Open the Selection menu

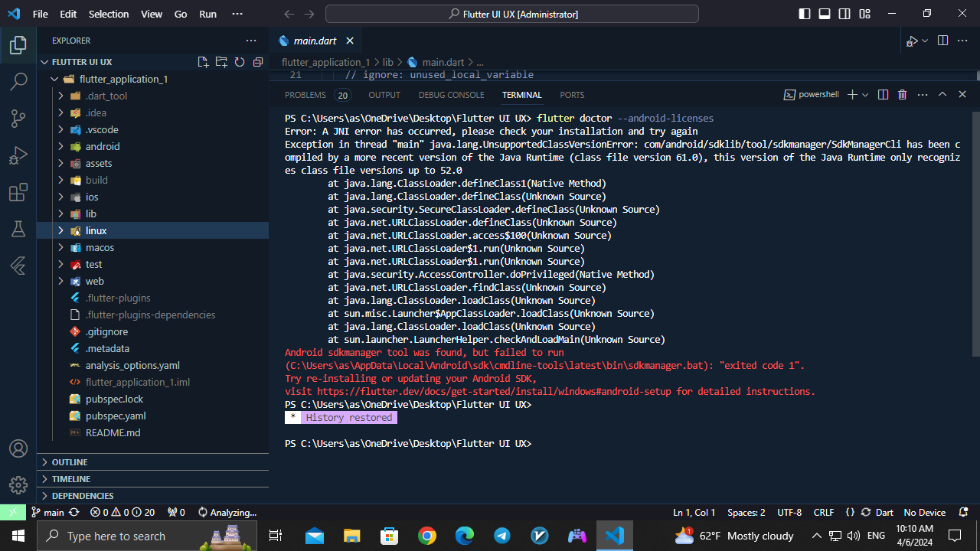point(108,14)
